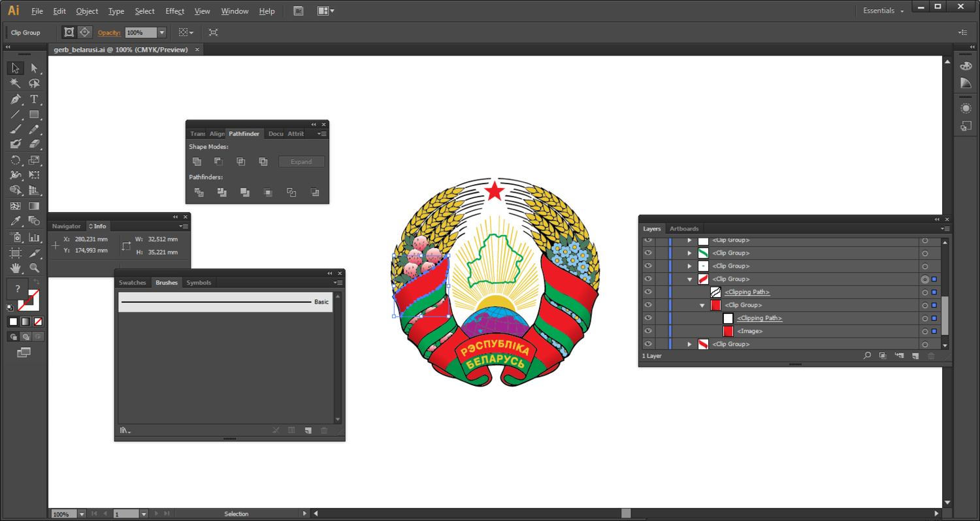Click the target circle of the <Image> row

[924, 331]
